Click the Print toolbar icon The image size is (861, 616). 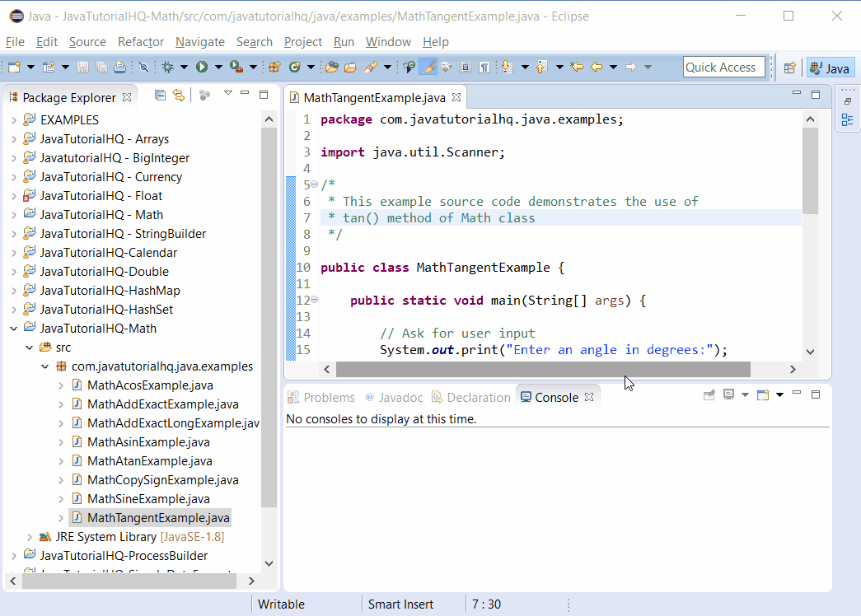click(119, 67)
